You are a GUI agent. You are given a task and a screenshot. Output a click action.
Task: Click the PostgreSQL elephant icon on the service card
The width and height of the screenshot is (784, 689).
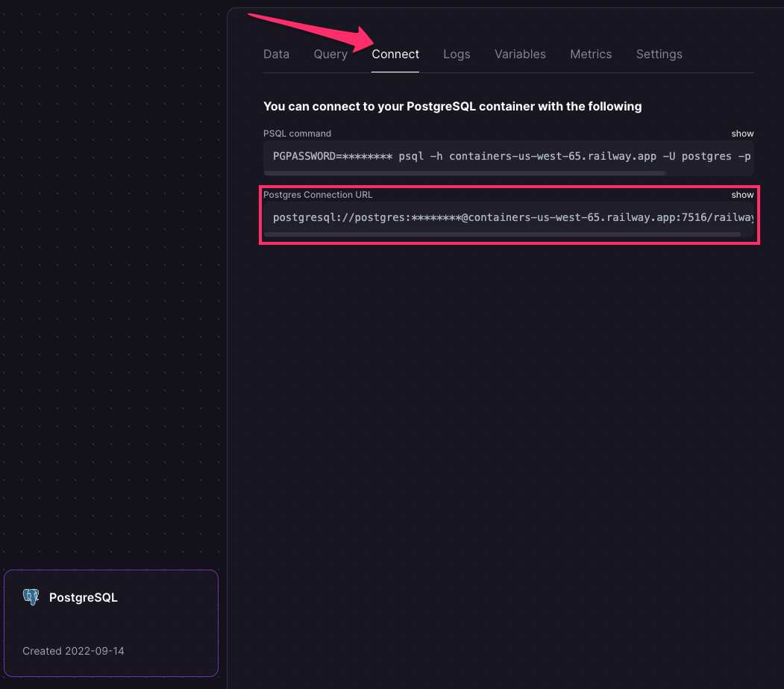(31, 597)
